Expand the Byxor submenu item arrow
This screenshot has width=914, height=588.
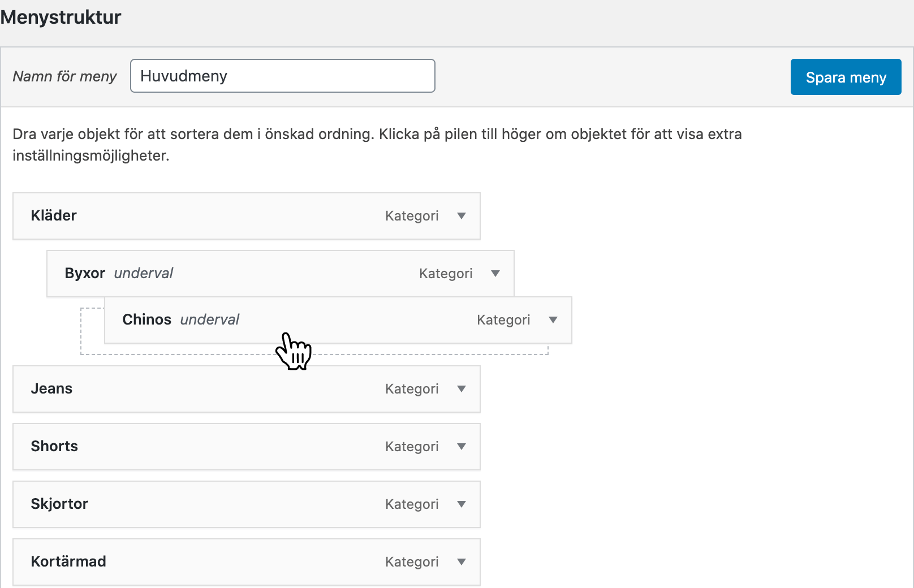[495, 274]
